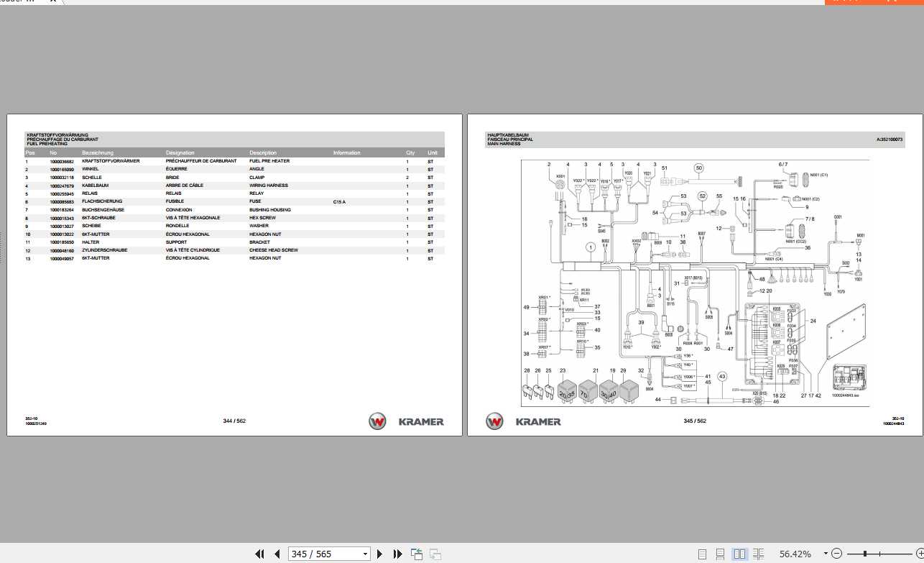Switch to single page view
Viewport: 924px width, 563px height.
[x=702, y=554]
